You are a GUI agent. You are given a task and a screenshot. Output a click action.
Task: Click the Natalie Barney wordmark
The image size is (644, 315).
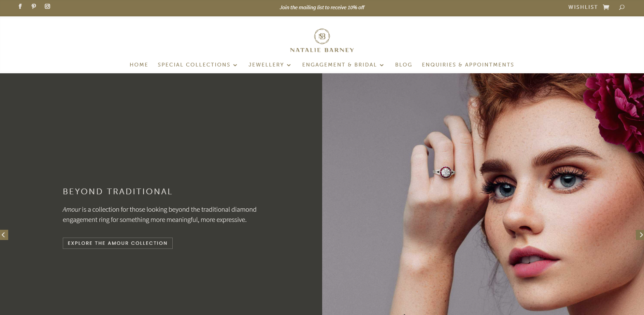tap(322, 50)
